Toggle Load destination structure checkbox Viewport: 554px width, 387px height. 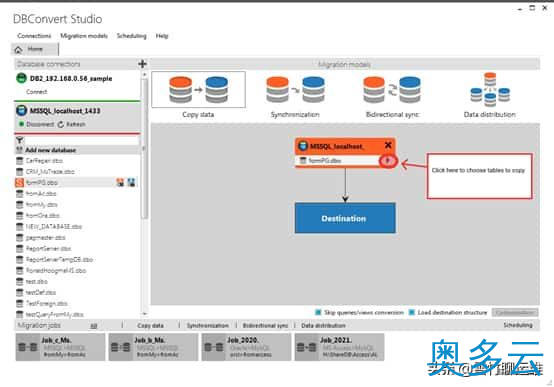(412, 312)
